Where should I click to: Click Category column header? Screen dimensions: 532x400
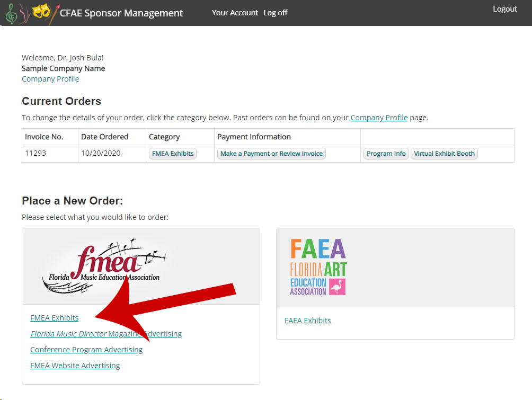pyautogui.click(x=180, y=137)
